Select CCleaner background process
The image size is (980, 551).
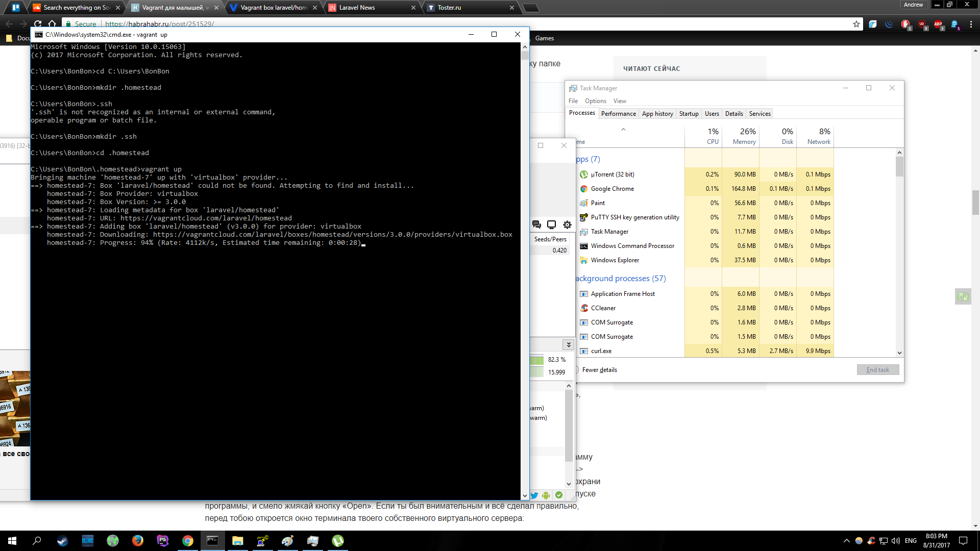click(704, 308)
